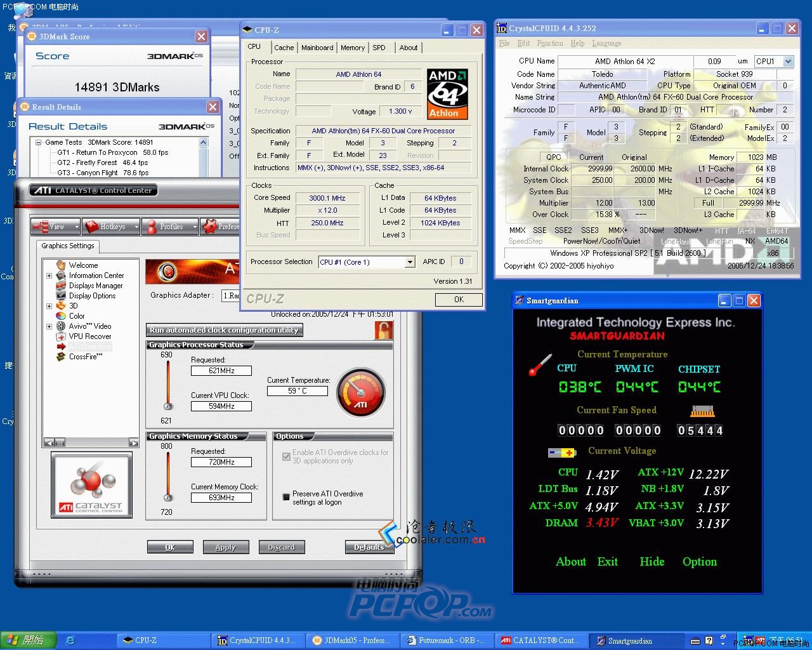This screenshot has height=650, width=812.
Task: Click Option link in Smartguardian
Action: [x=700, y=562]
